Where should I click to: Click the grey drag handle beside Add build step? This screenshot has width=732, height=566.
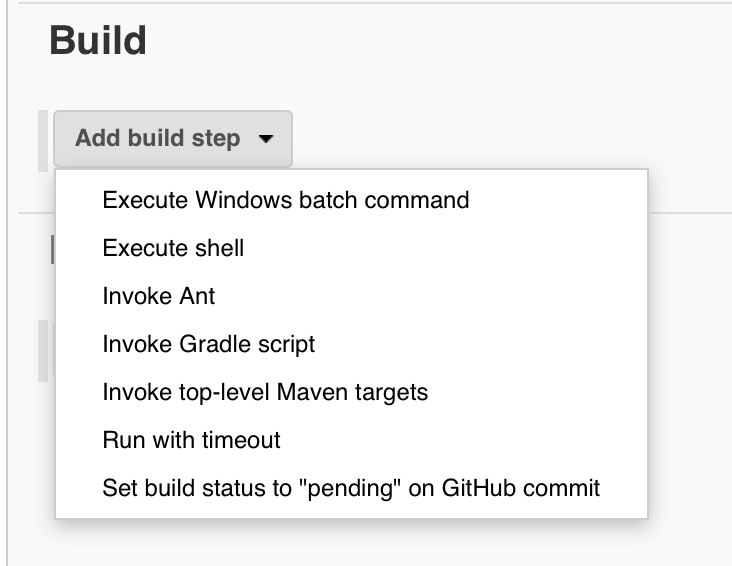pos(44,140)
